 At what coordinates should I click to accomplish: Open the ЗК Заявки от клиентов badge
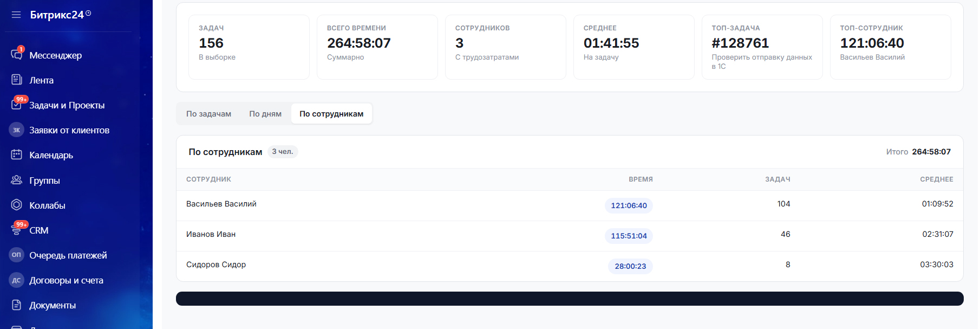coord(17,130)
